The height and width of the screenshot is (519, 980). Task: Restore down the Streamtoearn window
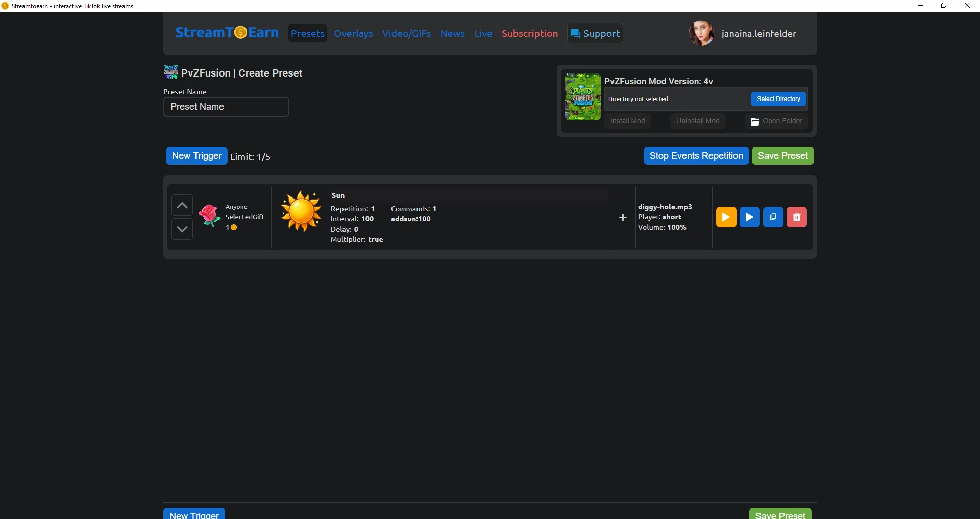point(944,6)
